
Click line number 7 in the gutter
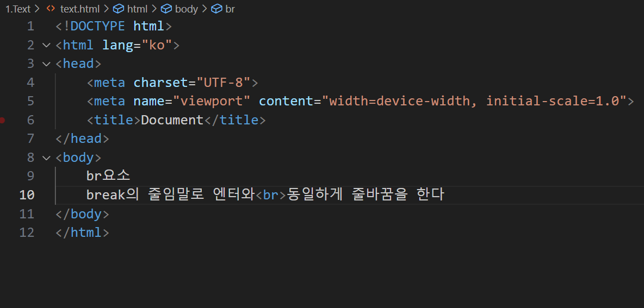tap(30, 139)
